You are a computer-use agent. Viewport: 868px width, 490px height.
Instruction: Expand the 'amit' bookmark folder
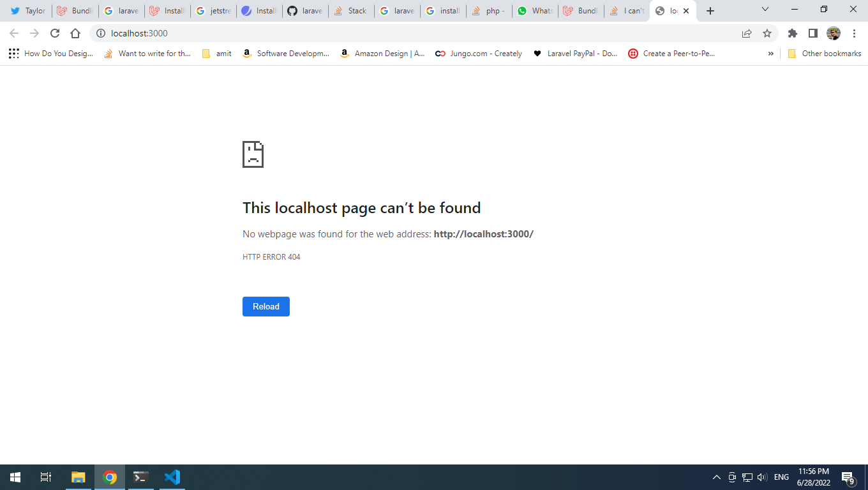tap(217, 54)
